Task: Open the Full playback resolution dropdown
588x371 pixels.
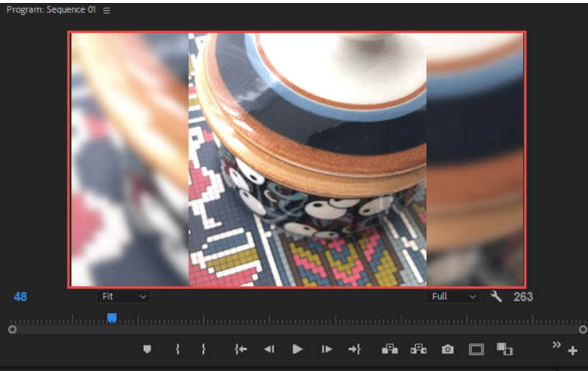Action: [x=453, y=296]
